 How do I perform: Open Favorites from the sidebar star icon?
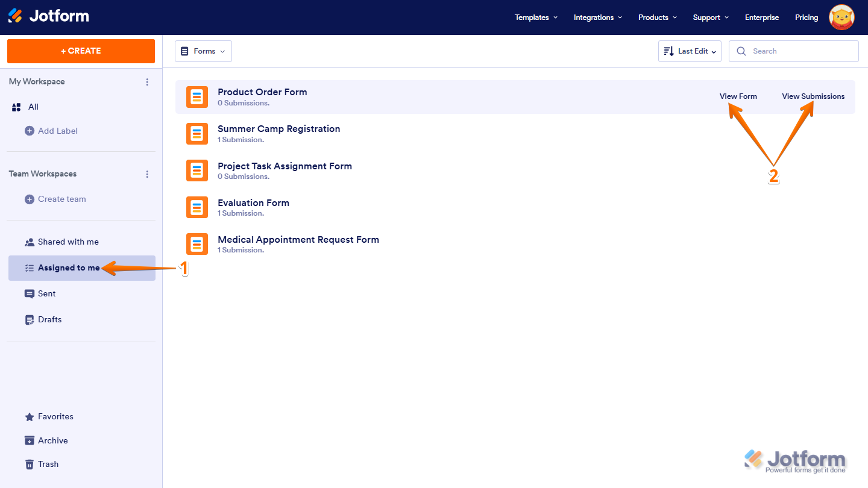point(30,416)
